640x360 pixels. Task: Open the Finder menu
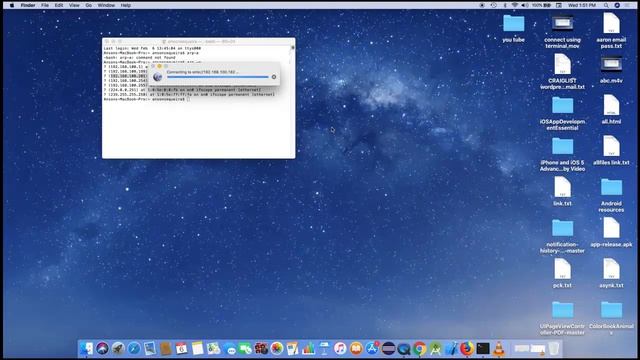click(28, 5)
